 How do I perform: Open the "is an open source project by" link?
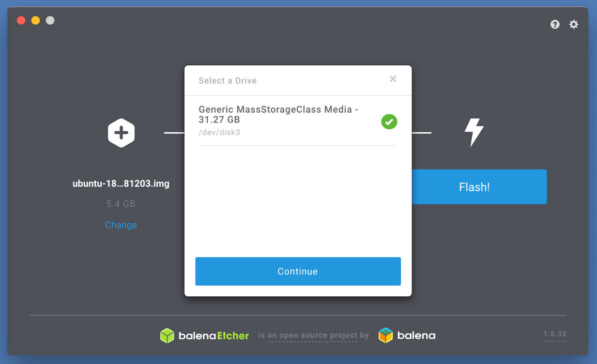pyautogui.click(x=313, y=335)
